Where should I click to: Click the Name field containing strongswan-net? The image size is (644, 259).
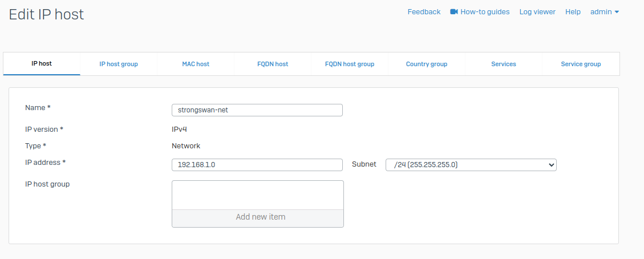point(257,110)
